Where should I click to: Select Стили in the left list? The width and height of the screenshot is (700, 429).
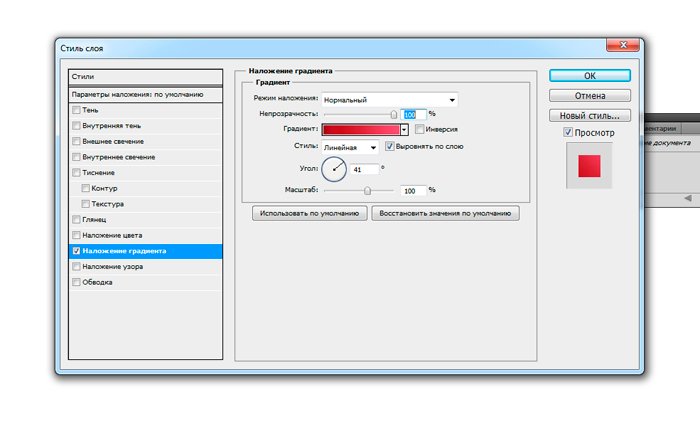(145, 76)
